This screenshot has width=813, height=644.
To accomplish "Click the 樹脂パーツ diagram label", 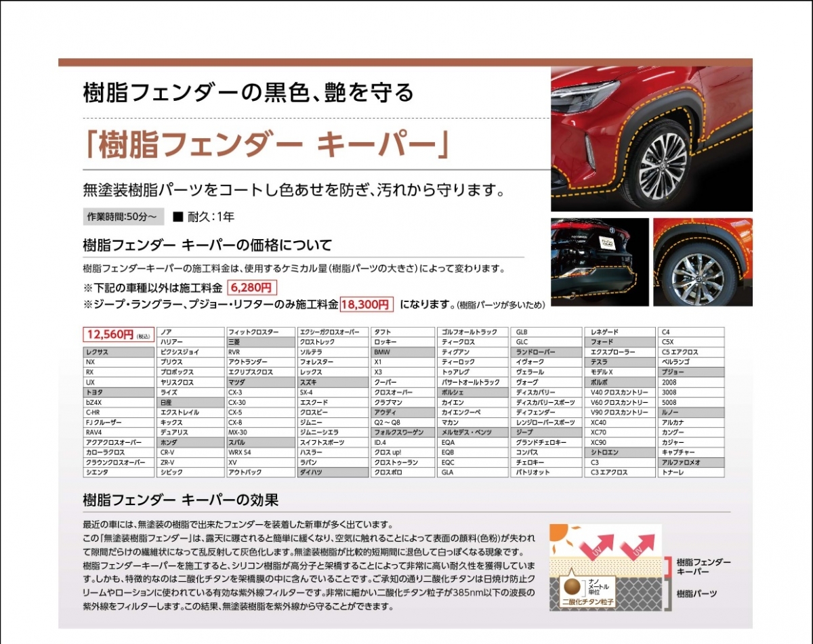I will (x=697, y=594).
